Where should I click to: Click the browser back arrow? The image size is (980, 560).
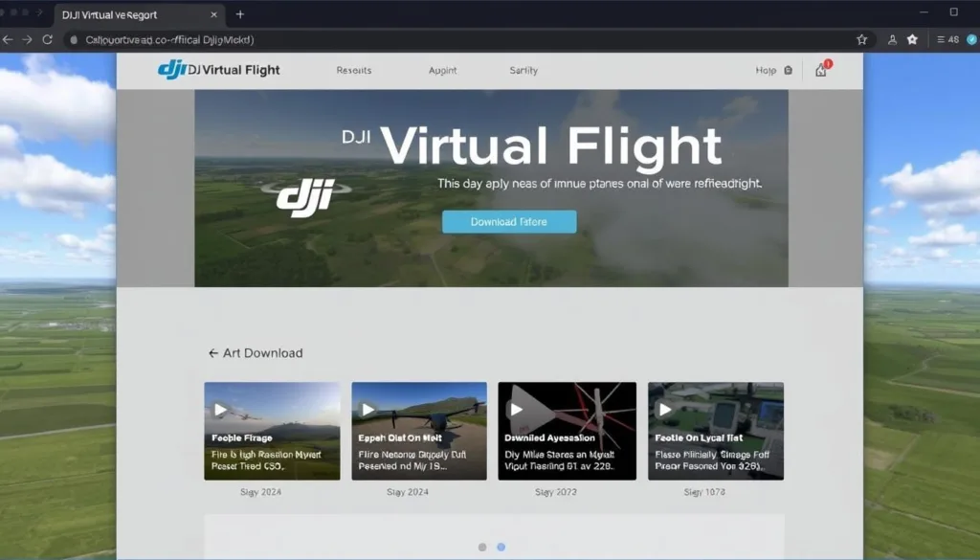point(8,39)
